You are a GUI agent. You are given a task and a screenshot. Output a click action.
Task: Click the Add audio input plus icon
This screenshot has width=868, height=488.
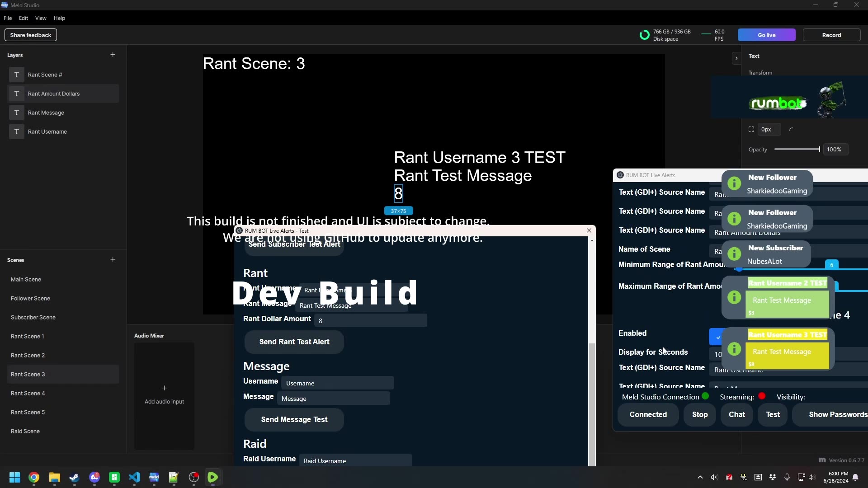[164, 388]
